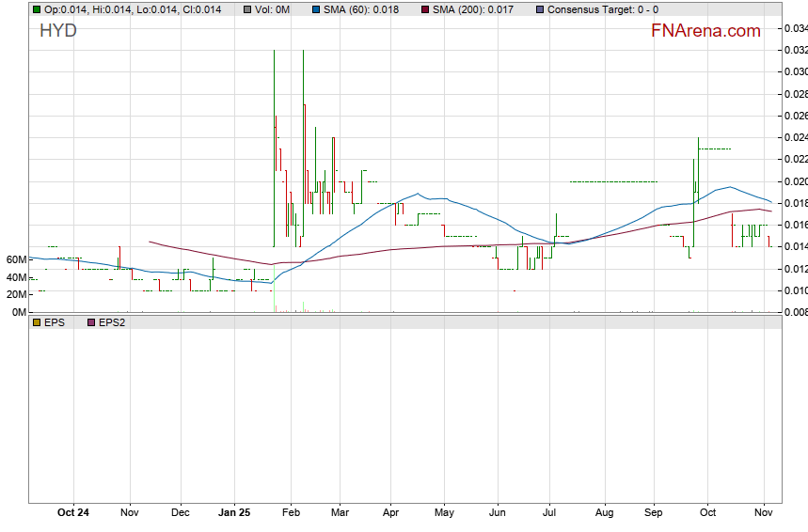Select the HYD ticker symbol label
The height and width of the screenshot is (532, 808).
tap(57, 31)
